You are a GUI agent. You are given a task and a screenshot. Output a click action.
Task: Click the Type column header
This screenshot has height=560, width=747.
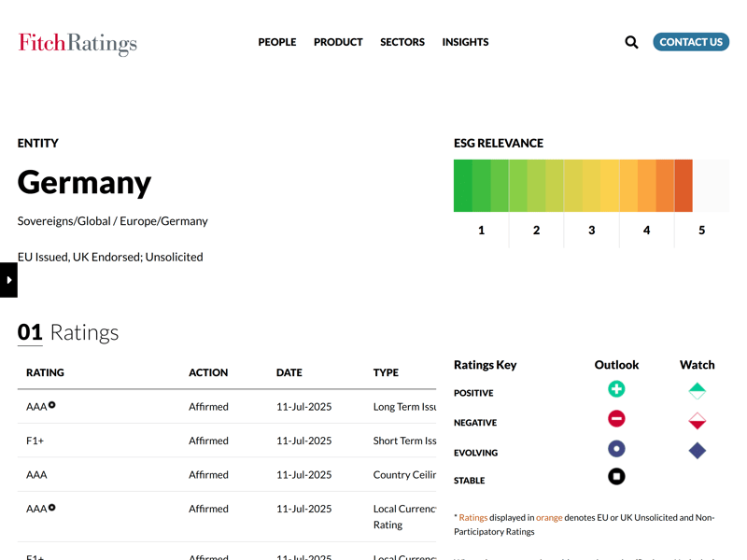386,372
